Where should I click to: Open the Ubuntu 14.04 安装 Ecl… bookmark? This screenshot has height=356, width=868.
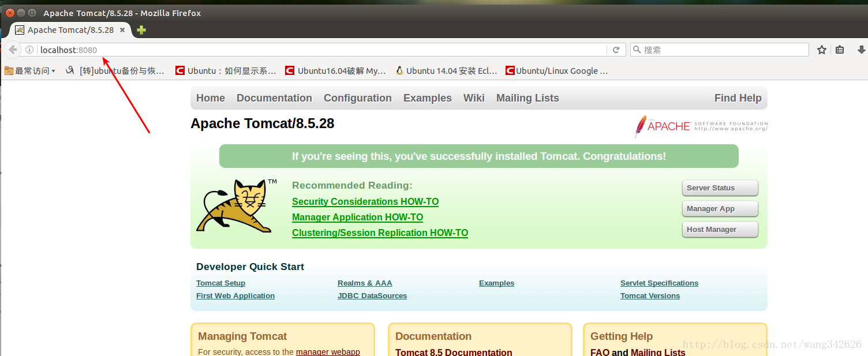click(x=447, y=71)
